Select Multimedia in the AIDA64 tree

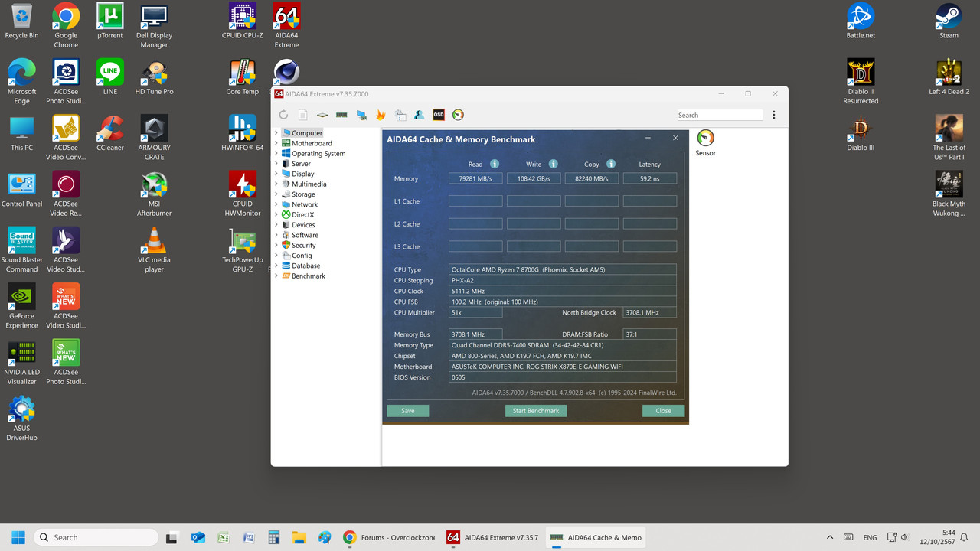(x=309, y=184)
